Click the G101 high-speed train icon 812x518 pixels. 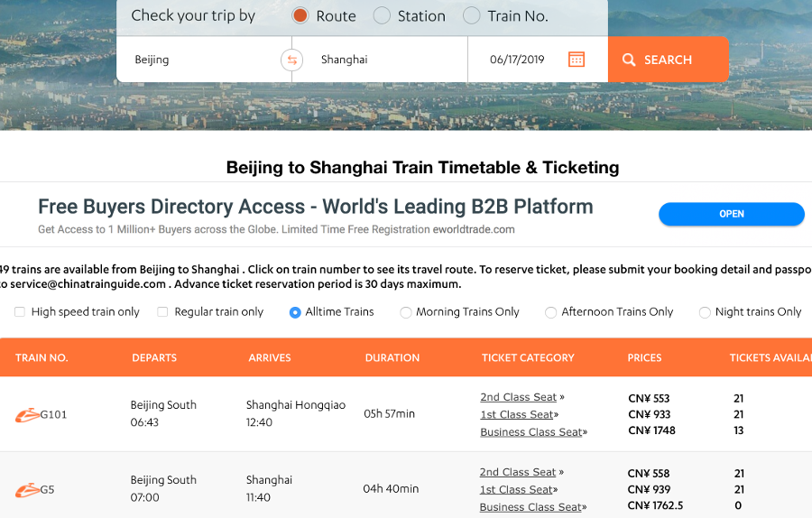coord(27,415)
